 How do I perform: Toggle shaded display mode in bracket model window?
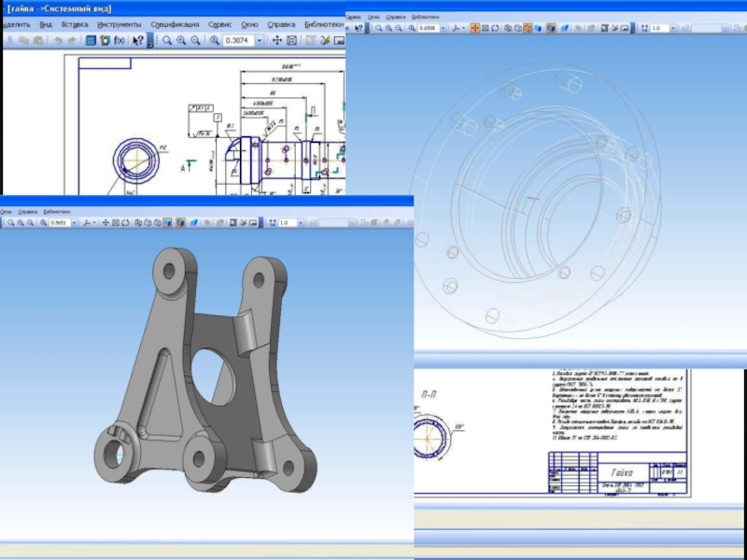[167, 223]
